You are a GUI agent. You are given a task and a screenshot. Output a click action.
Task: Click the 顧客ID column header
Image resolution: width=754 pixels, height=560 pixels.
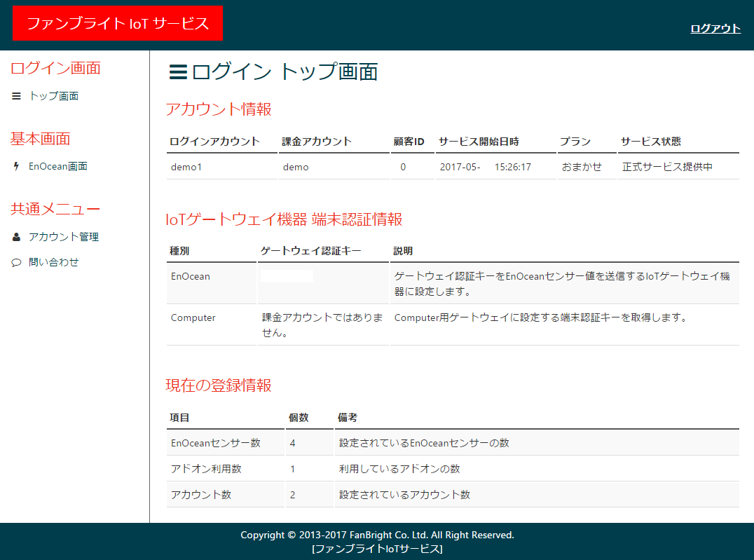[x=409, y=142]
